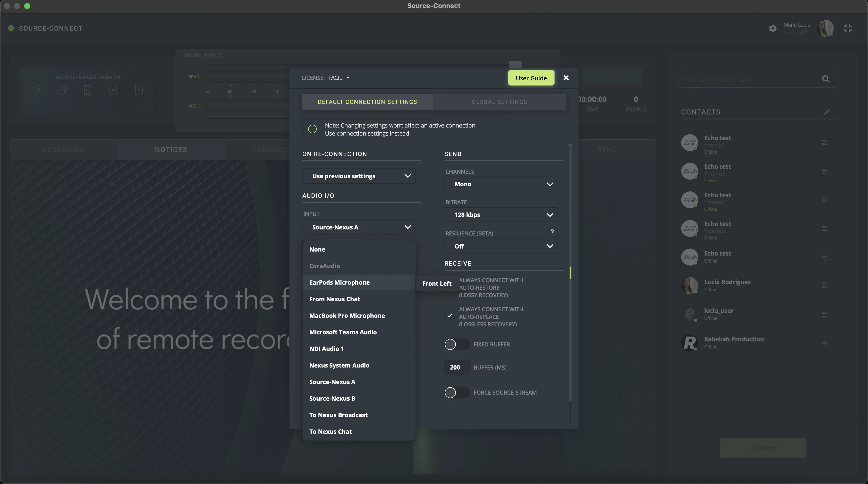Click the Echo test *mono1 avatar icon

pos(690,143)
